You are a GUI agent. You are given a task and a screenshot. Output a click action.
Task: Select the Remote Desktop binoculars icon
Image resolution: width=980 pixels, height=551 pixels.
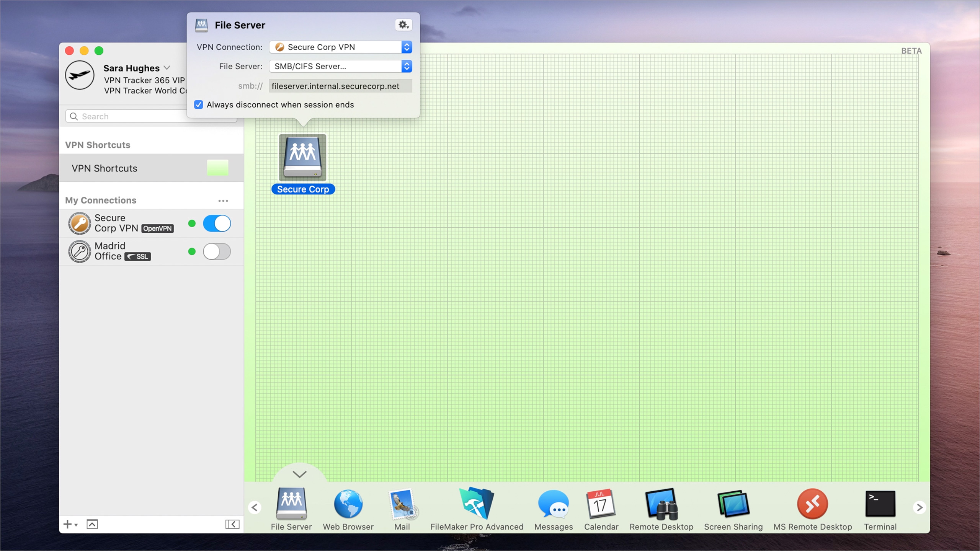coord(661,504)
